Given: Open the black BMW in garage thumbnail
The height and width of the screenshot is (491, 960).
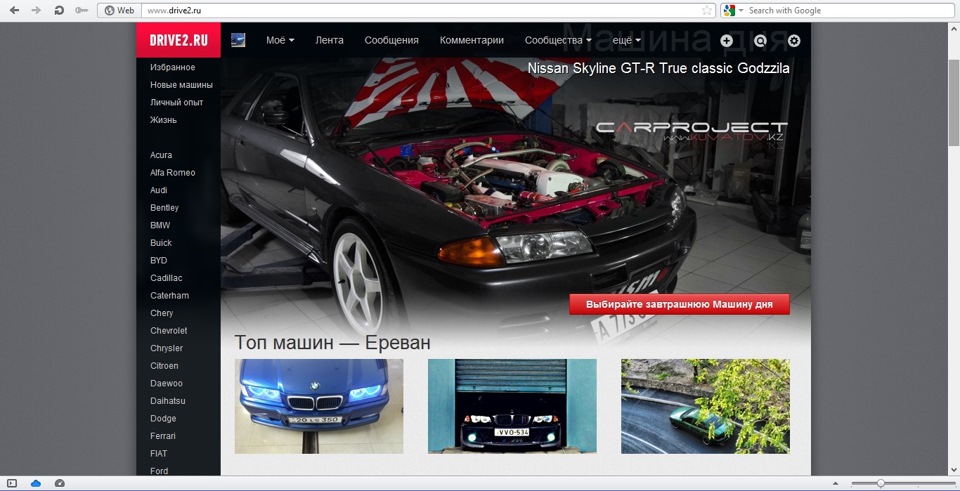Looking at the screenshot, I should (512, 407).
